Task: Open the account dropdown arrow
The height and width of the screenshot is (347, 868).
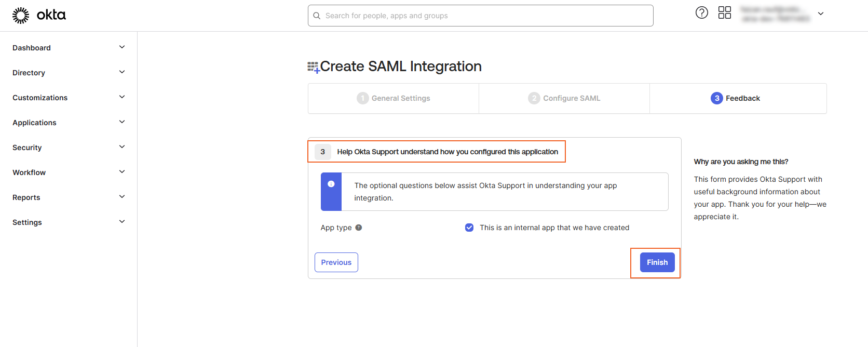Action: pos(821,14)
